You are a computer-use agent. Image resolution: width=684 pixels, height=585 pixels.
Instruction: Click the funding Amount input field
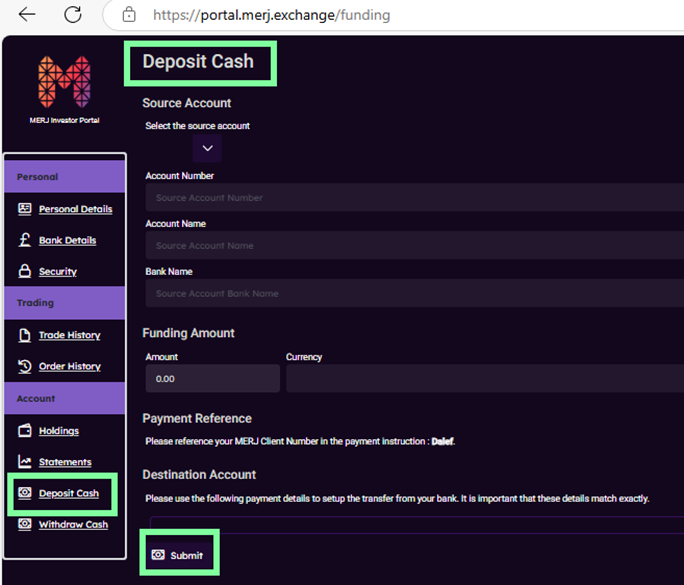click(x=212, y=379)
